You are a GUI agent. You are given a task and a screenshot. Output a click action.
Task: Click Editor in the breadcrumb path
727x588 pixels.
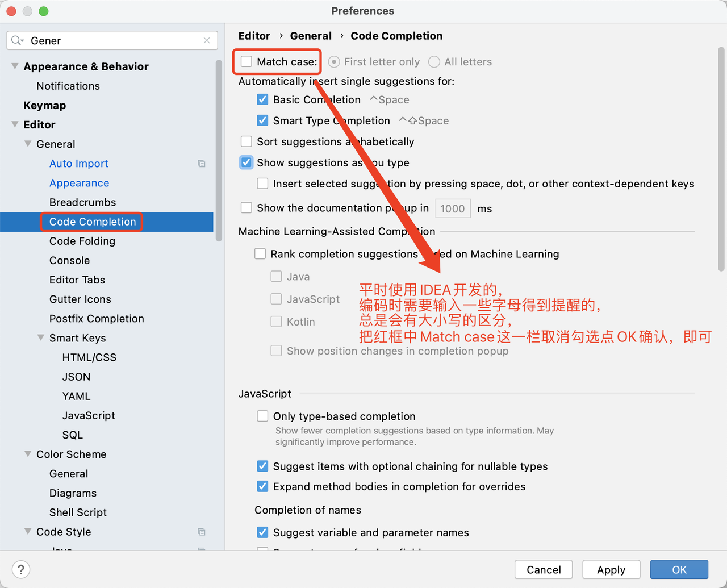pyautogui.click(x=254, y=36)
